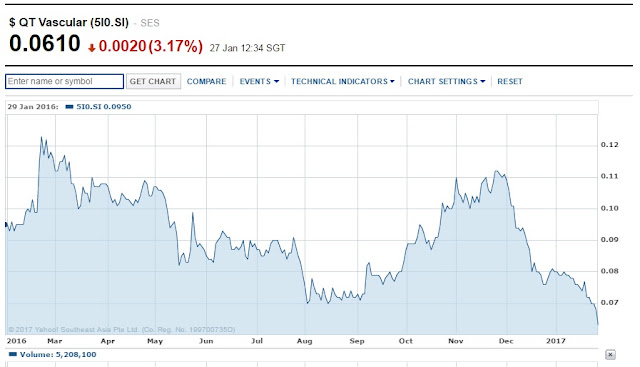Click the 0.0020 change value
The image size is (640, 367).
[122, 46]
